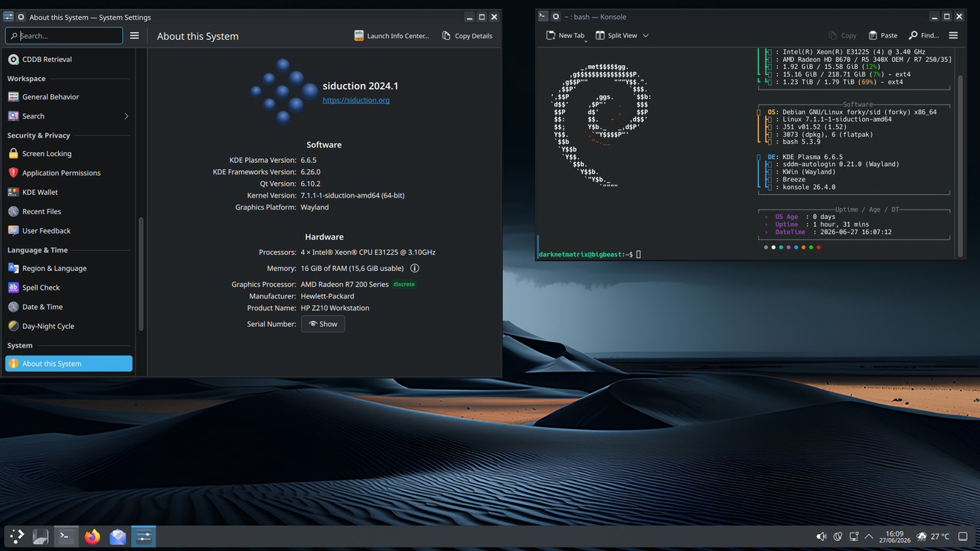Toggle the System Settings pin-on-all-desktops button
This screenshot has height=551, width=980.
[x=20, y=17]
